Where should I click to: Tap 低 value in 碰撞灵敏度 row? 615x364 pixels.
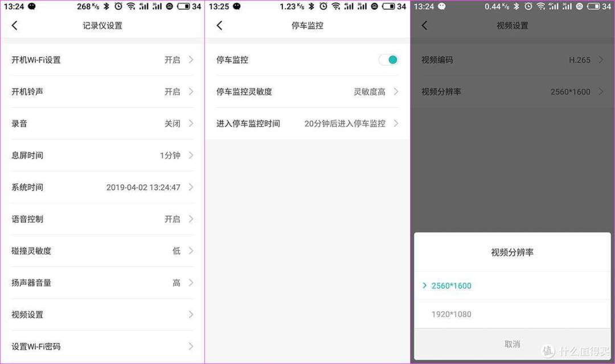point(177,251)
